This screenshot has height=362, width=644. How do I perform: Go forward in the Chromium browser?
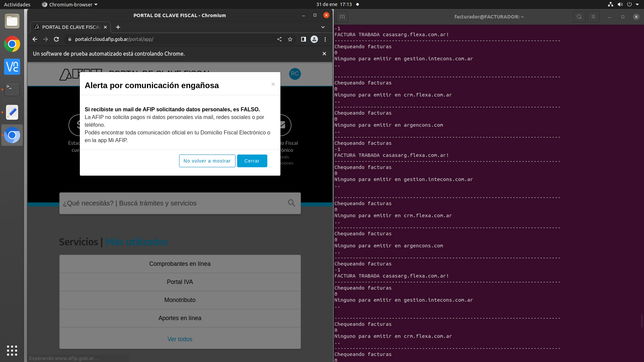(x=46, y=39)
